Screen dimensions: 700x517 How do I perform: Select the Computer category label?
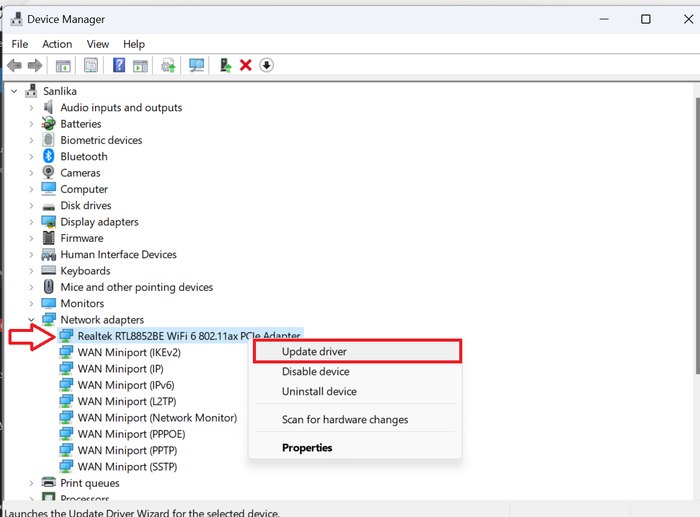(84, 189)
